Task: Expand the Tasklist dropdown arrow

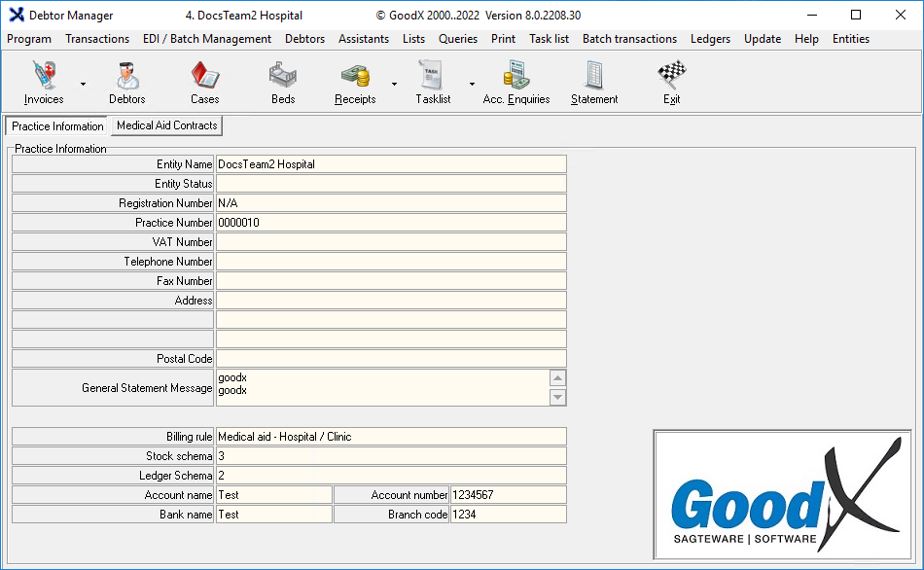Action: pyautogui.click(x=472, y=84)
